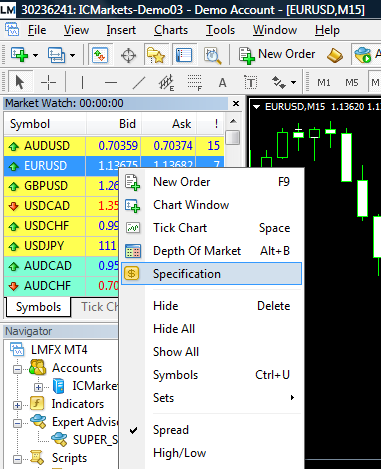The height and width of the screenshot is (469, 381).
Task: Choose Chart Window in context menu
Action: [x=212, y=205]
